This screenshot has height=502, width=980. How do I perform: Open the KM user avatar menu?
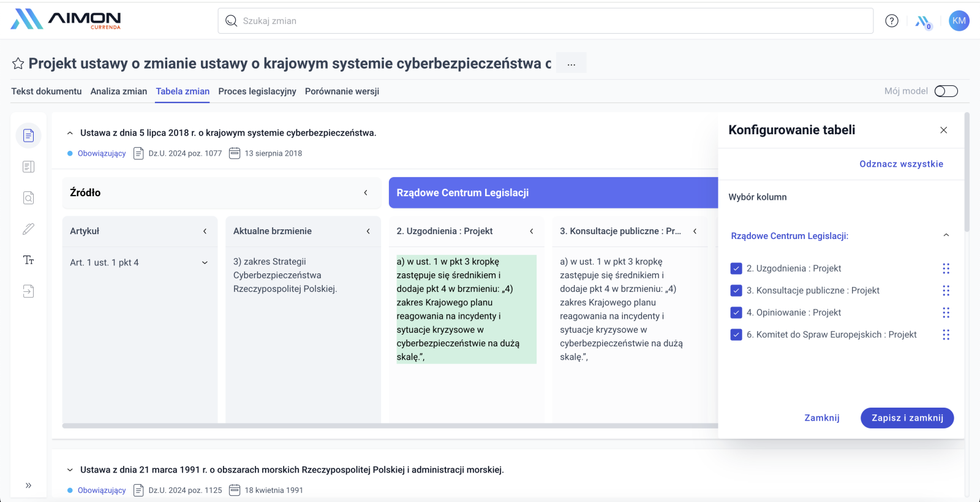click(959, 21)
